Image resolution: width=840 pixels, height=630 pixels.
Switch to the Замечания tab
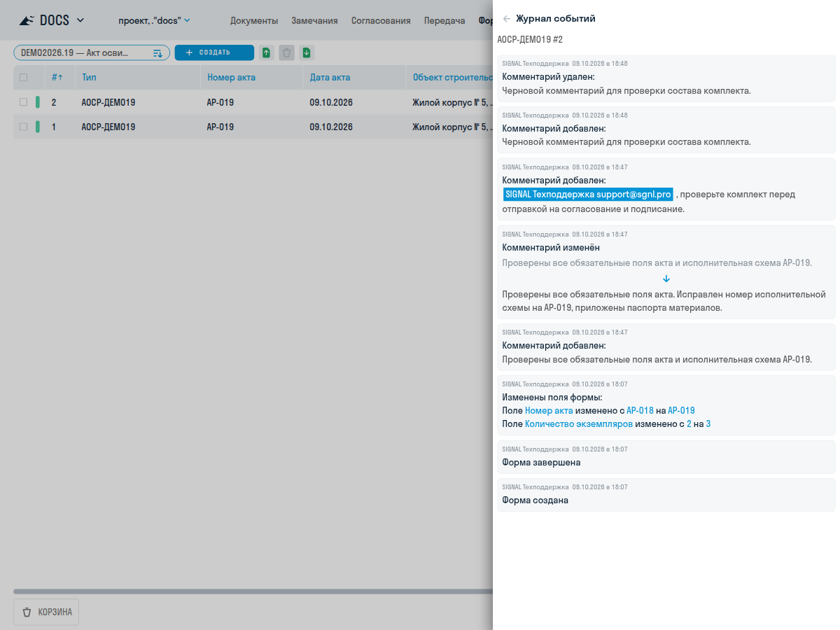(x=315, y=20)
